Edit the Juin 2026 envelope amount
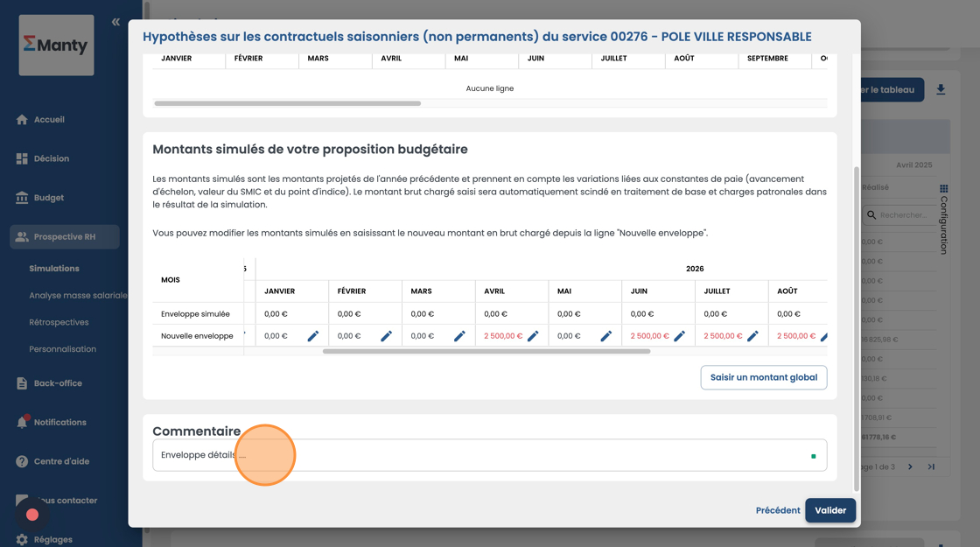This screenshot has width=980, height=547. [679, 336]
